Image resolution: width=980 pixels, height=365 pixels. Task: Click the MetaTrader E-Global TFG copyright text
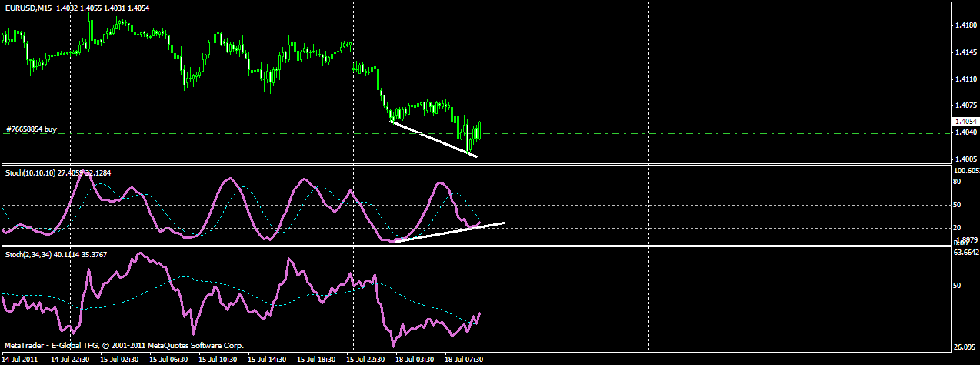tap(125, 346)
